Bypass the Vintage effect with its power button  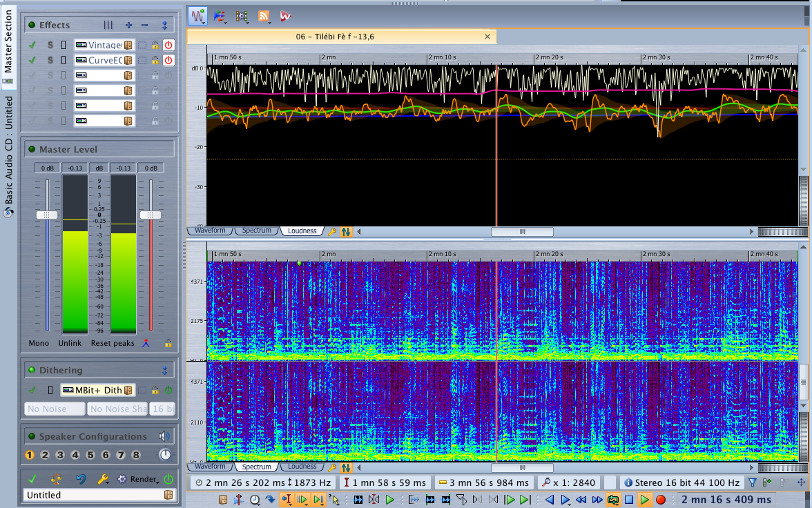click(168, 45)
